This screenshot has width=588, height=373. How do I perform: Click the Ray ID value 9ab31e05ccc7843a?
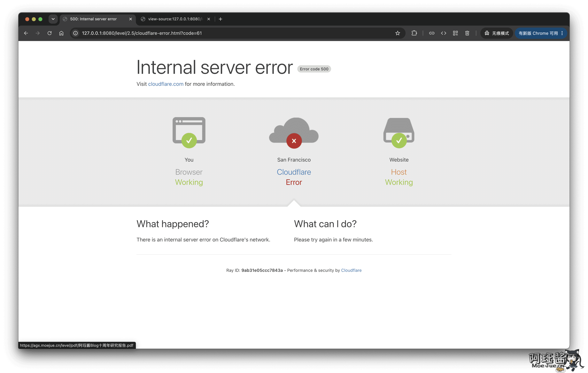tap(262, 270)
